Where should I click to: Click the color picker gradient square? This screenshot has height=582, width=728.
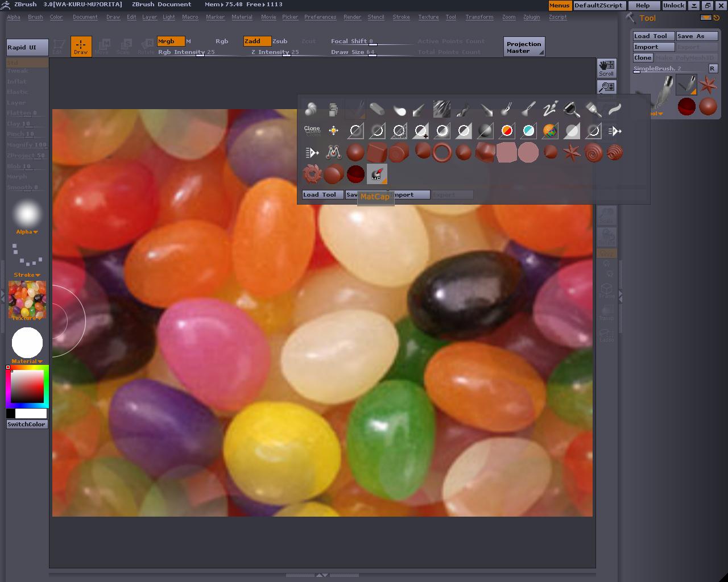pos(27,386)
